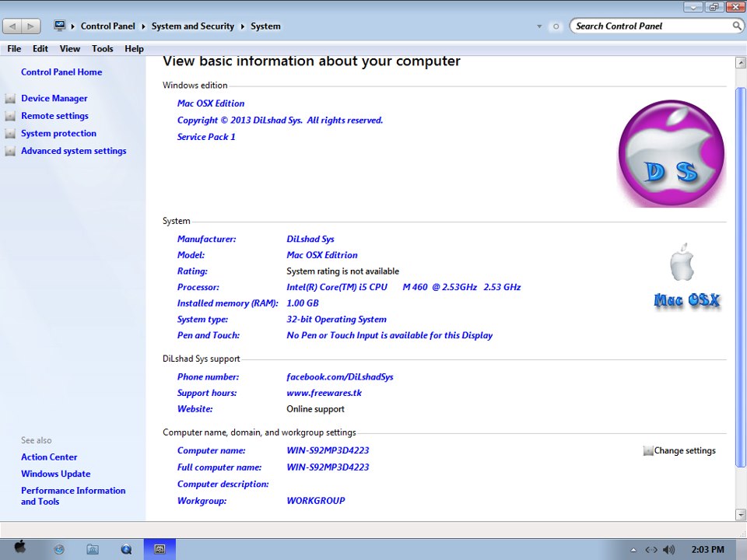Viewport: 747px width, 560px height.
Task: Click the Mac OSX Edition text
Action: (x=211, y=103)
